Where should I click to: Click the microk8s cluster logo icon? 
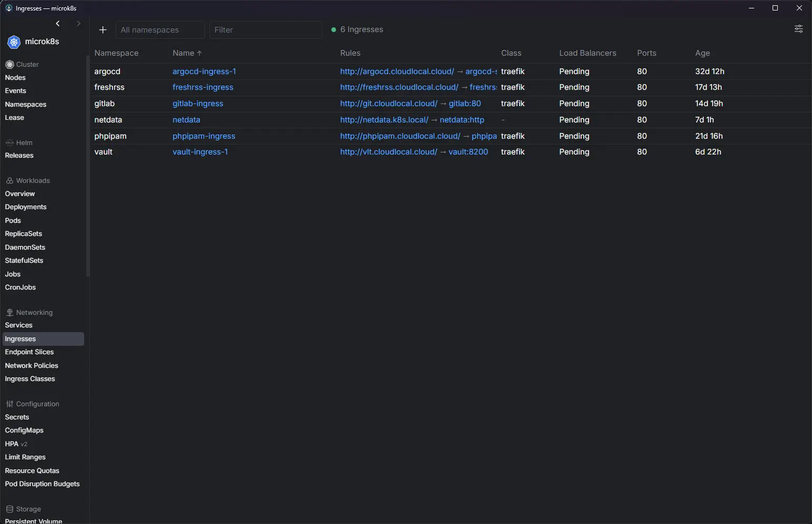[14, 42]
